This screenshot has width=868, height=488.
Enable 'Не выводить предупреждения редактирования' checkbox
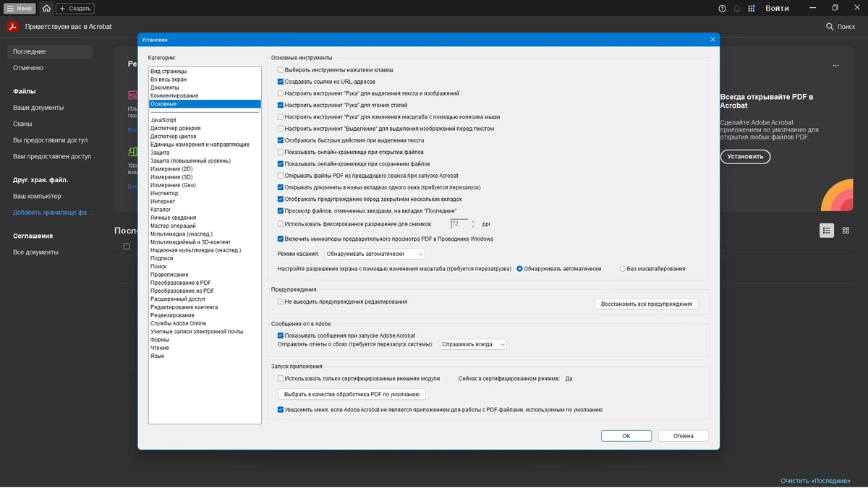click(x=281, y=301)
